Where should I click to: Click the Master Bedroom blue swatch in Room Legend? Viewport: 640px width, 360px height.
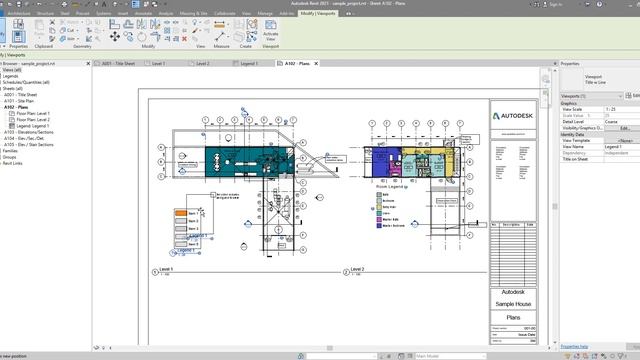[379, 225]
